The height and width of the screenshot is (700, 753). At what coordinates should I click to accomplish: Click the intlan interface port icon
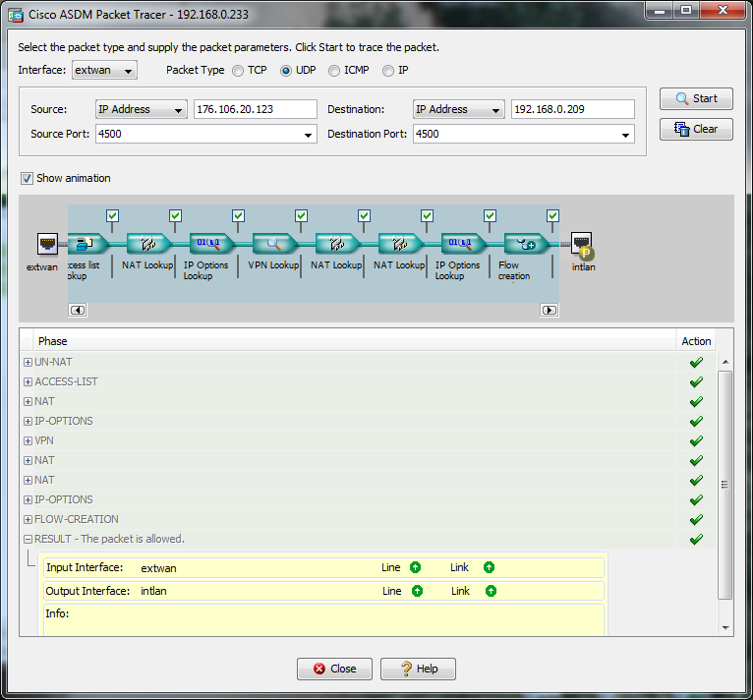(x=582, y=244)
